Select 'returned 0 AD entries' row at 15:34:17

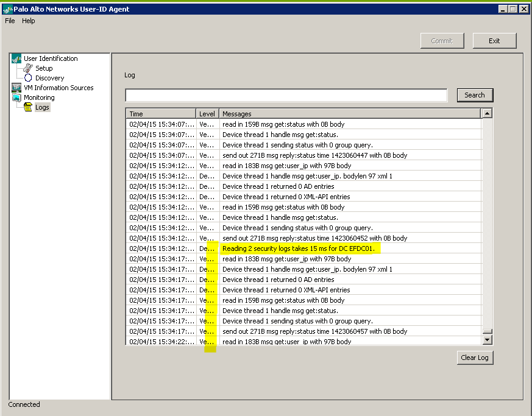pyautogui.click(x=303, y=280)
